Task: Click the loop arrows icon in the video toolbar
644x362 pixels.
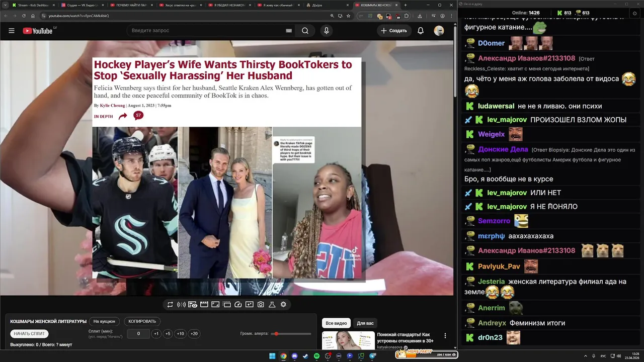Action: pos(170,305)
